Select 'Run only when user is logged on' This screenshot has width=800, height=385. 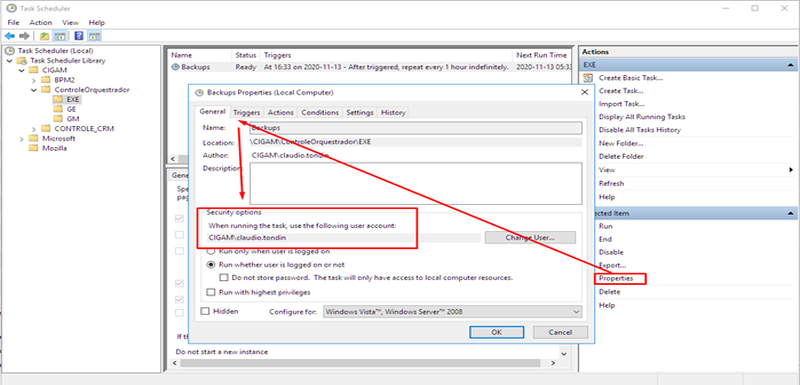click(211, 251)
